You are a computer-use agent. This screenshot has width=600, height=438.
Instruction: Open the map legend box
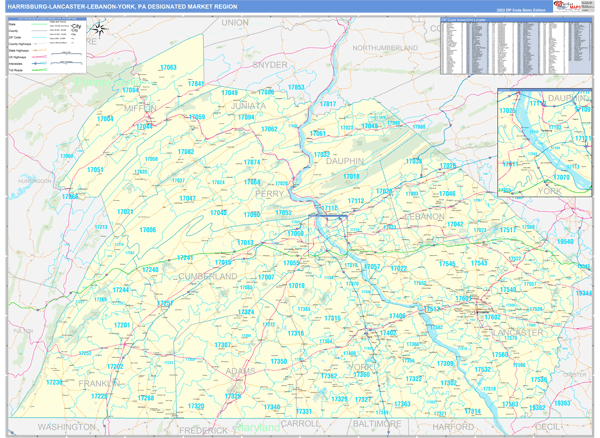point(47,45)
